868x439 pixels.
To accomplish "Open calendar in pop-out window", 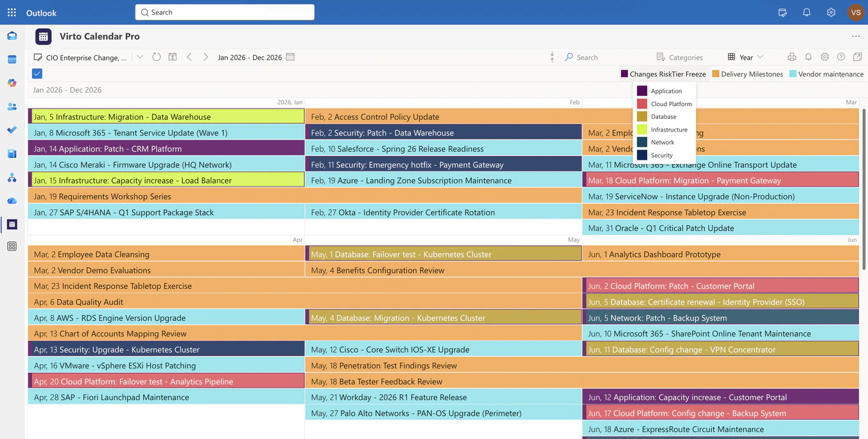I will pyautogui.click(x=858, y=57).
